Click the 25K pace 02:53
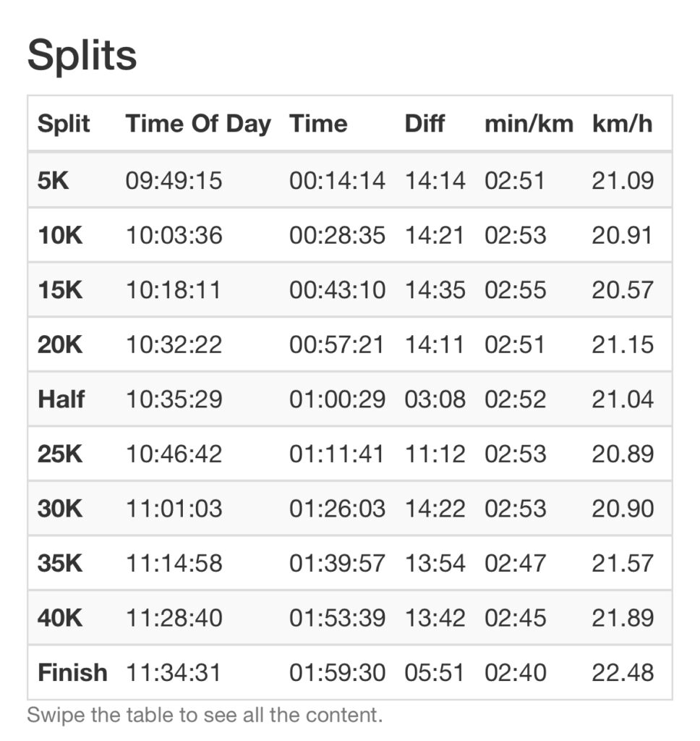The width and height of the screenshot is (700, 741). pos(516,454)
